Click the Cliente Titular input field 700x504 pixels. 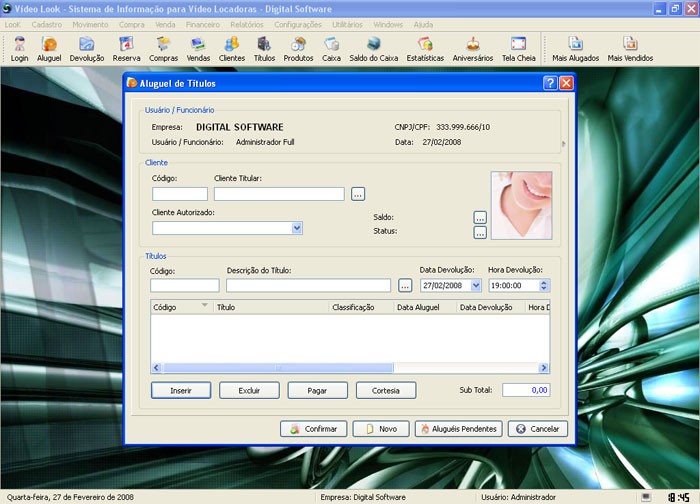point(279,194)
